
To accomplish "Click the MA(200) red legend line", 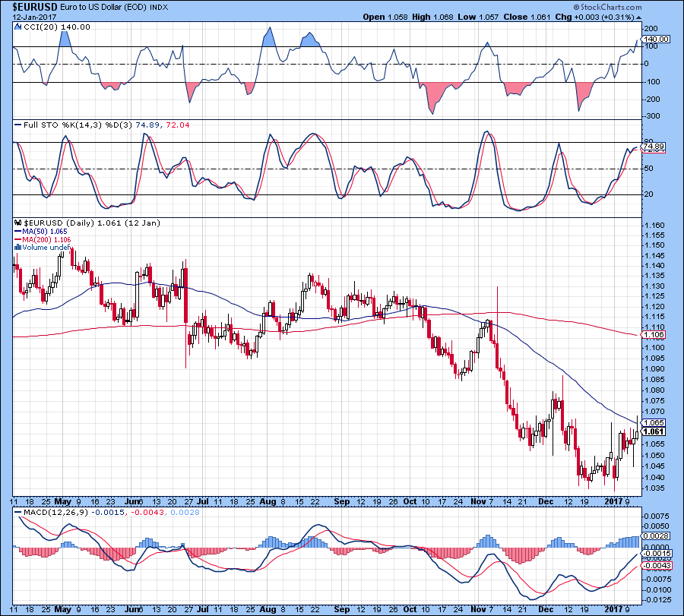I will point(18,239).
